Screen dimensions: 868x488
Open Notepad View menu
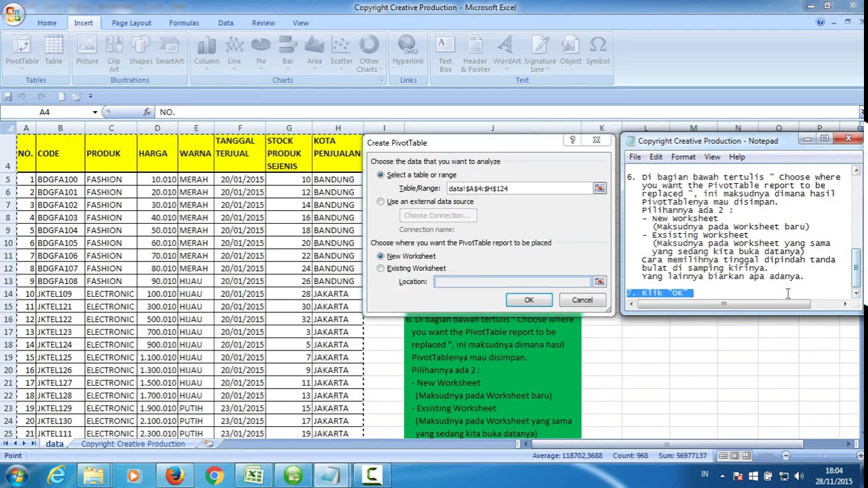(712, 157)
